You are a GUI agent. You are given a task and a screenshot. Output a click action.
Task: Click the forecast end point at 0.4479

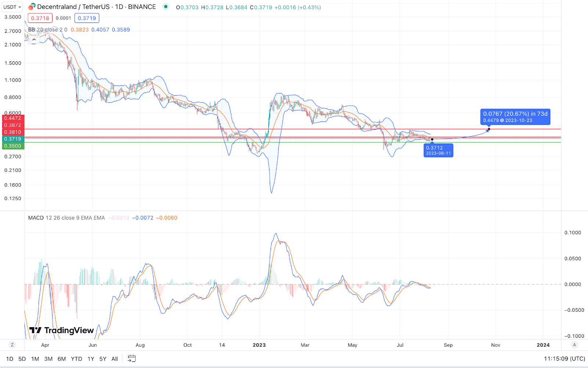(x=489, y=129)
